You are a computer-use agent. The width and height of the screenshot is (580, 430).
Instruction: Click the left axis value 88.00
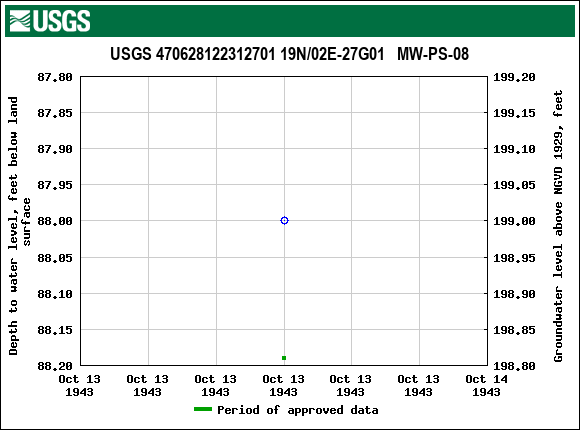click(x=55, y=221)
